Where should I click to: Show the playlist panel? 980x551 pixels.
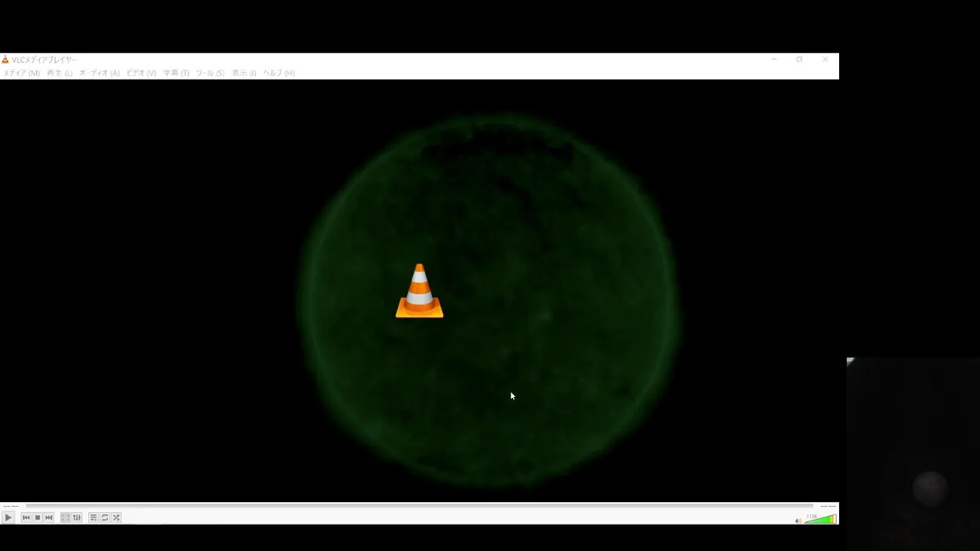tap(93, 518)
